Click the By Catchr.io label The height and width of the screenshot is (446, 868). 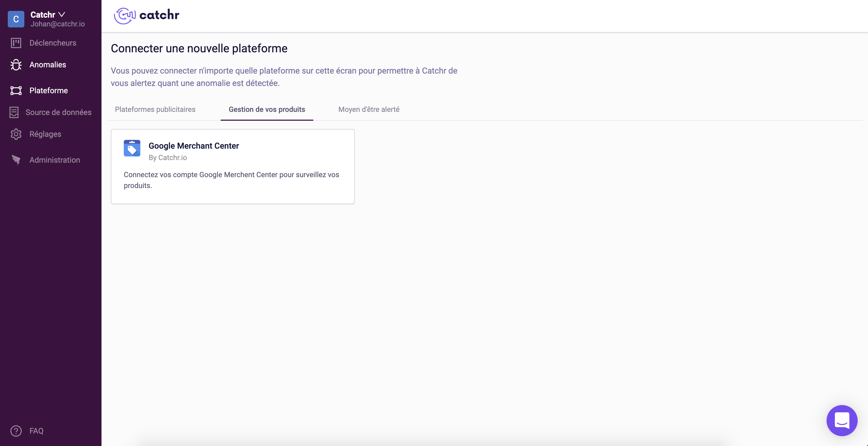point(168,157)
